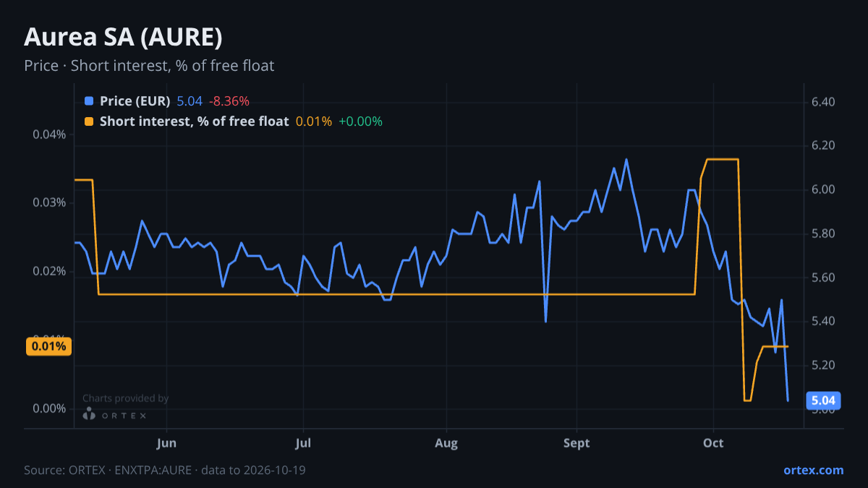Click the 0.03% left axis label
Screen dimensions: 868x488
click(x=50, y=202)
